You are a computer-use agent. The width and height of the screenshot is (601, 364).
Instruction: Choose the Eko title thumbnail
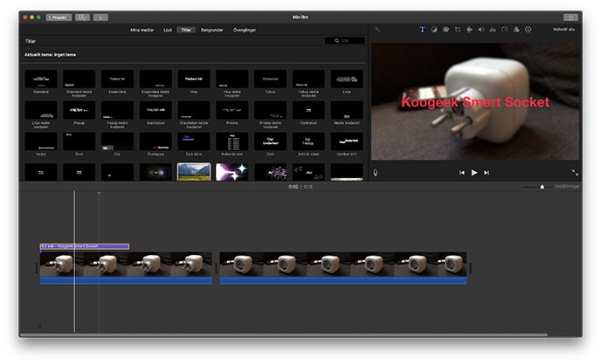pyautogui.click(x=117, y=141)
